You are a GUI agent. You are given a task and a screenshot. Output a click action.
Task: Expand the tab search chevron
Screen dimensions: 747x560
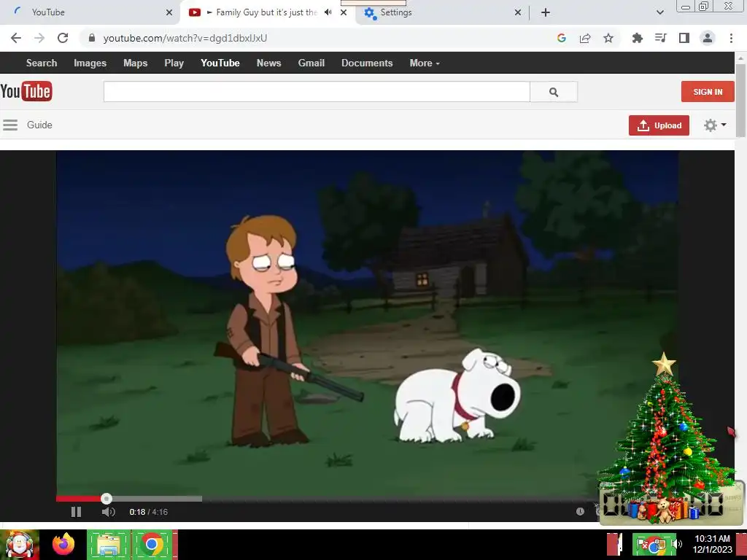coord(659,12)
